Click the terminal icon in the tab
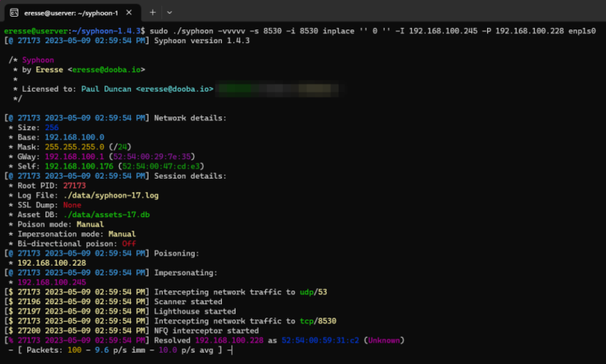Screen dimensions: 606x364 click(14, 13)
